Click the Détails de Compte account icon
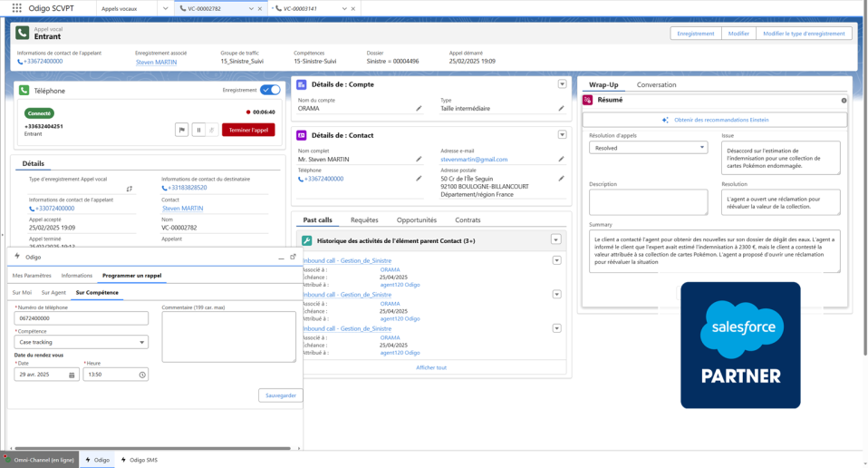 302,84
